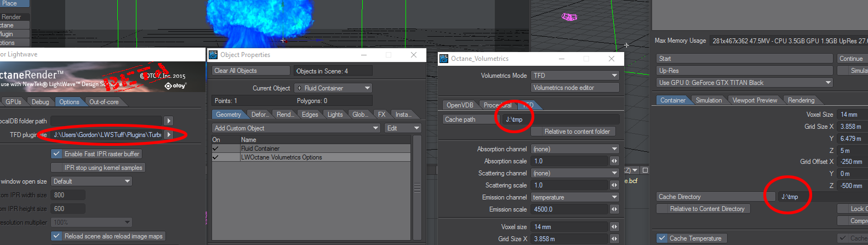The width and height of the screenshot is (868, 245).
Task: Open the LocalDB folder path browse arrow
Action: pos(169,121)
